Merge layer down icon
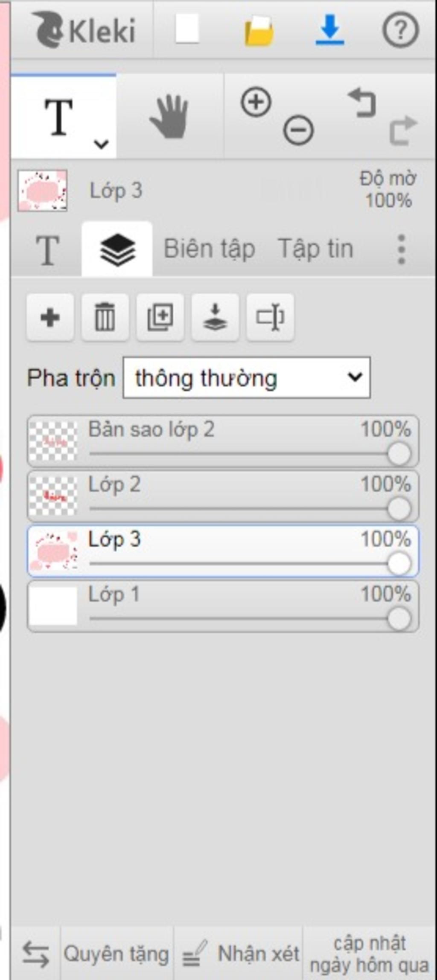This screenshot has height=980, width=437. tap(215, 317)
